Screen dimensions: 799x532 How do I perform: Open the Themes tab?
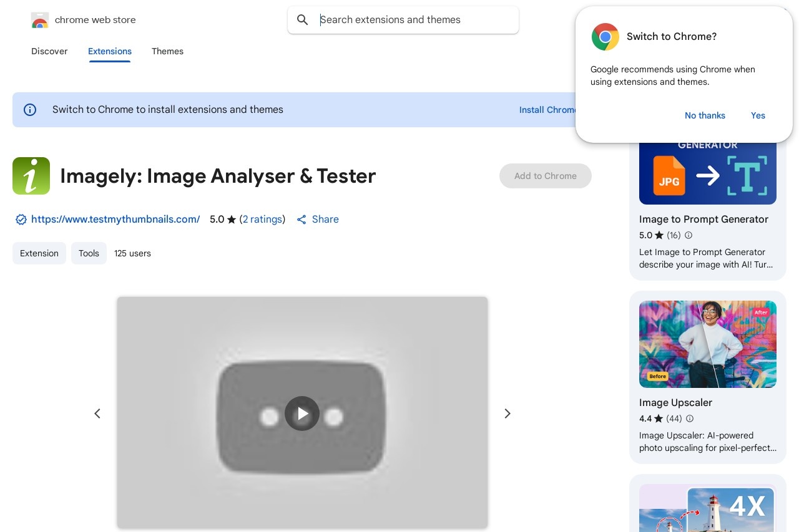[167, 51]
